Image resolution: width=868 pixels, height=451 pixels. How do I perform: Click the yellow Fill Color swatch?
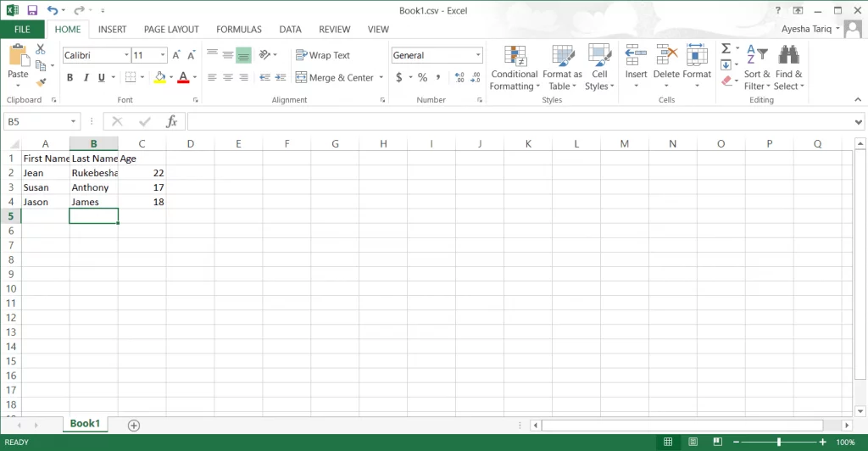point(160,77)
